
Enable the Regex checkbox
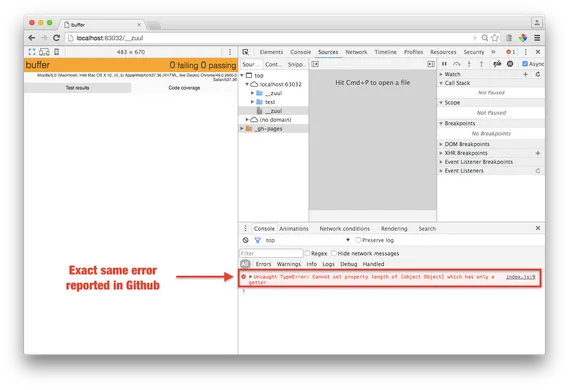click(308, 253)
